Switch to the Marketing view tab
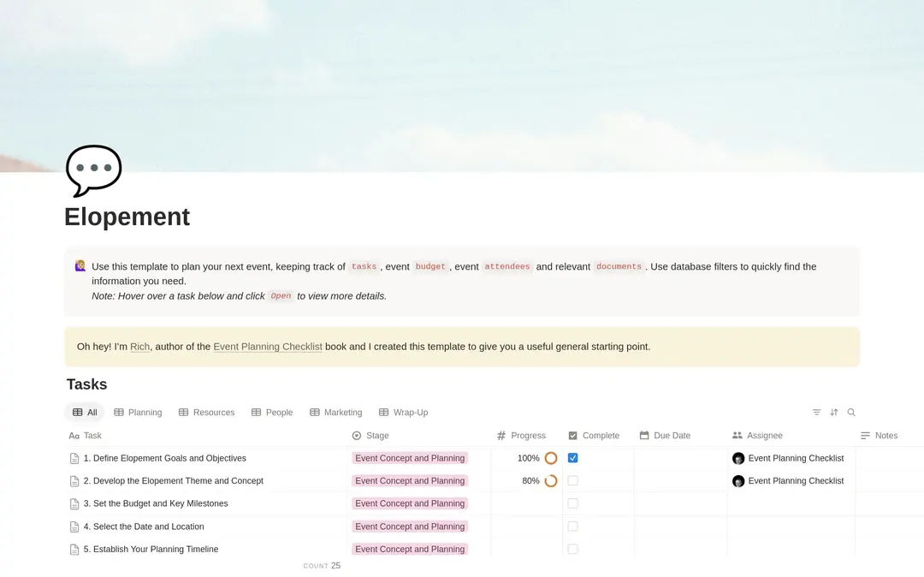 [336, 413]
